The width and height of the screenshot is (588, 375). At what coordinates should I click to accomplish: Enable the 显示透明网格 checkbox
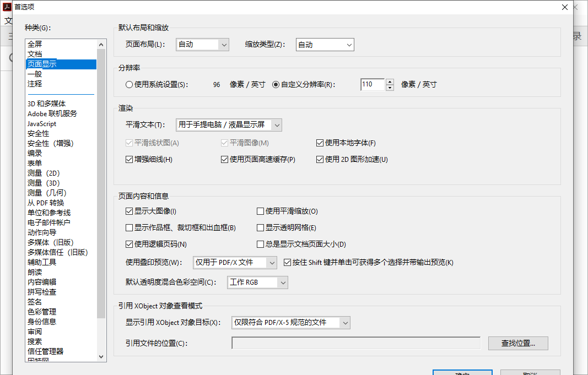pos(260,227)
